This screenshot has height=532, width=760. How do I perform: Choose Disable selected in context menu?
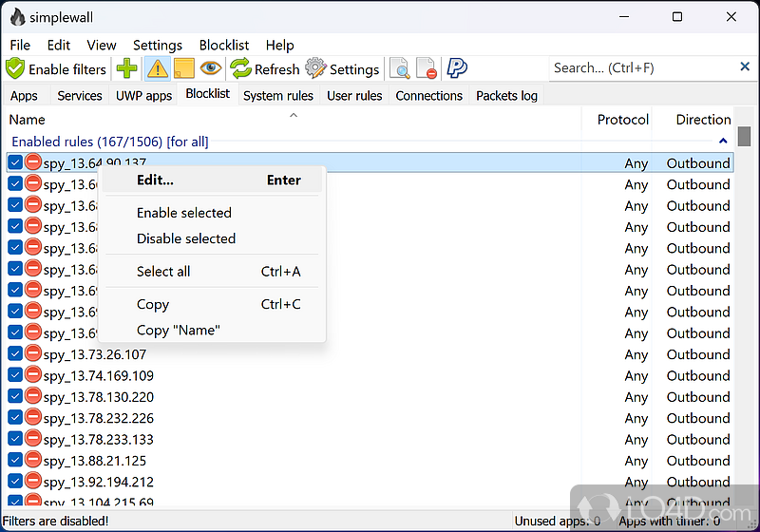tap(211, 238)
